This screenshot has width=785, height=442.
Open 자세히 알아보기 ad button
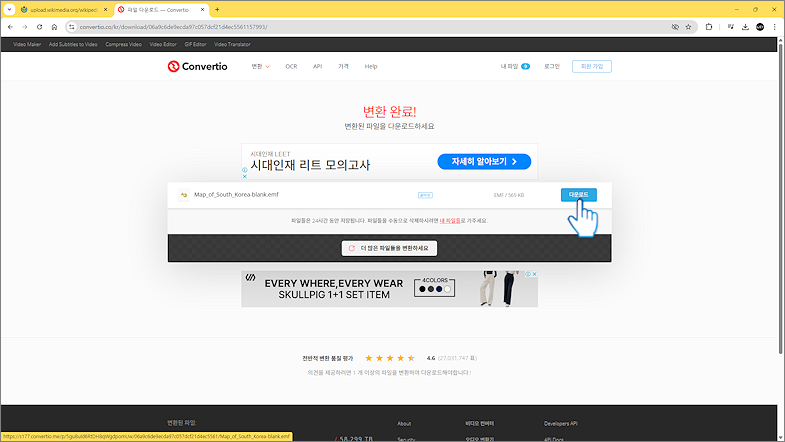point(484,162)
